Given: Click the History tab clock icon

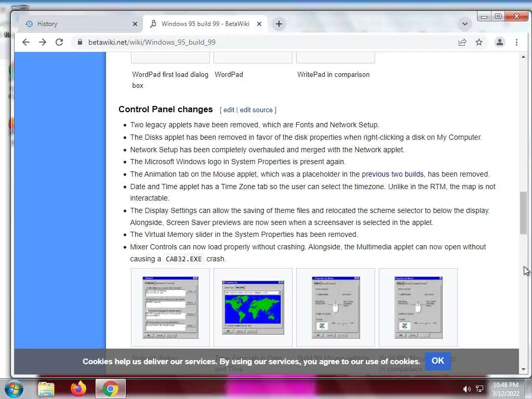Looking at the screenshot, I should [29, 24].
